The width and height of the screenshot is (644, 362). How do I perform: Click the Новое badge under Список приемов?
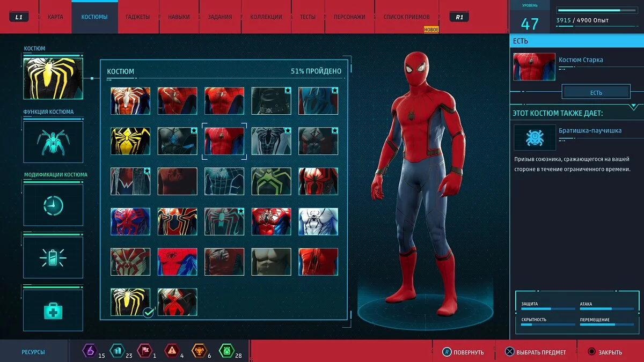[431, 29]
